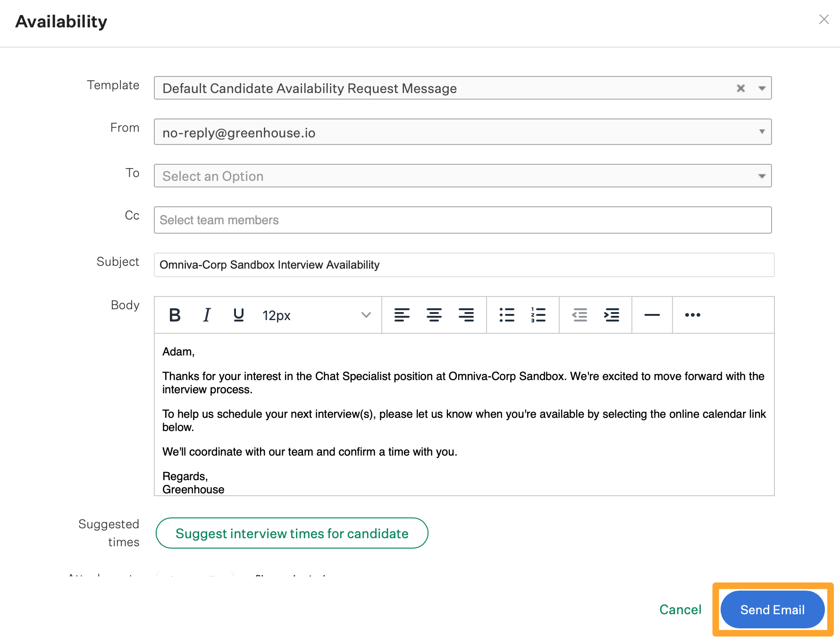Click Suggest interview times for candidate
The height and width of the screenshot is (643, 840).
[x=292, y=533]
